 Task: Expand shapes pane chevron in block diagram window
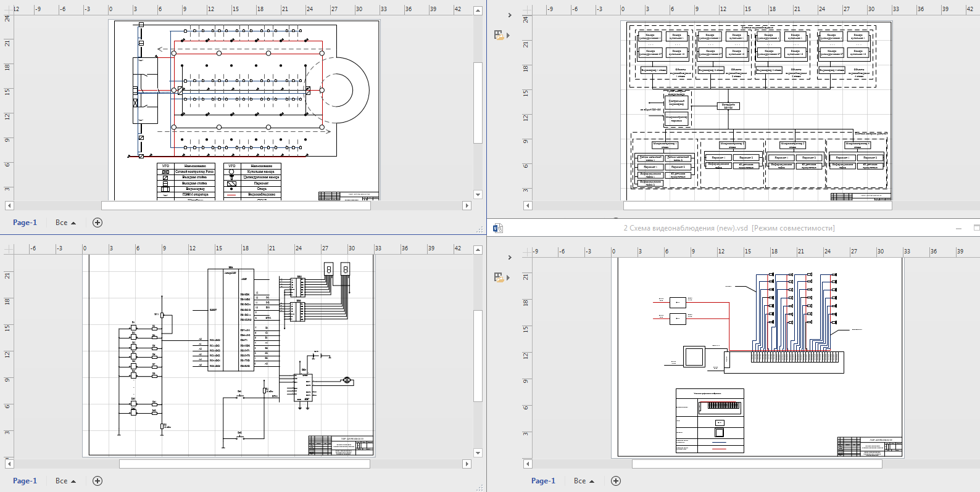[510, 15]
